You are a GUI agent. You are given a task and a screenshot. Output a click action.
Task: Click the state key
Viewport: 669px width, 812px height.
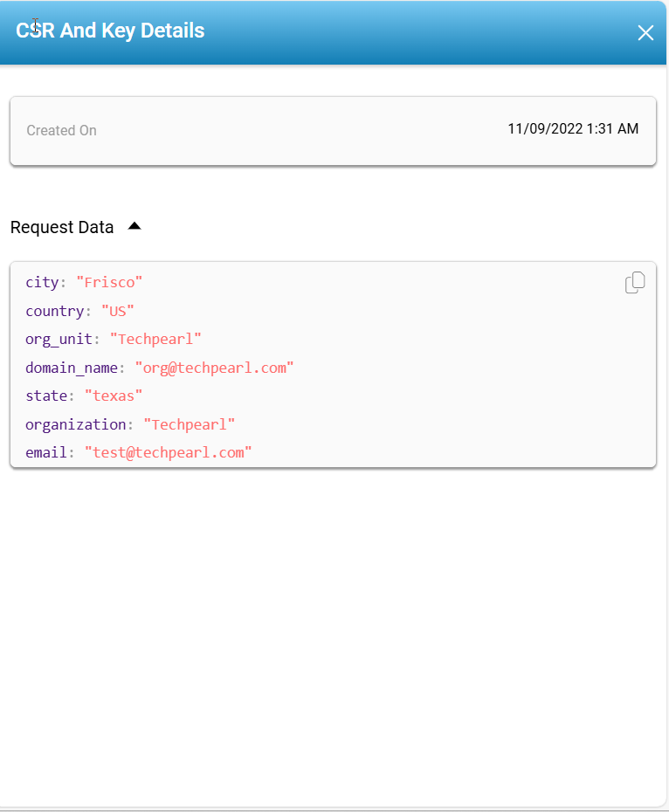(46, 396)
